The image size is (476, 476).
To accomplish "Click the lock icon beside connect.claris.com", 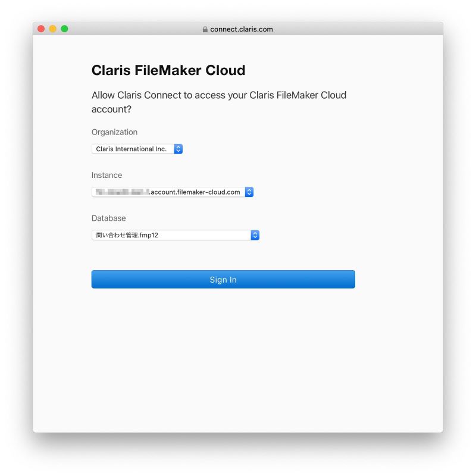I will coord(205,29).
